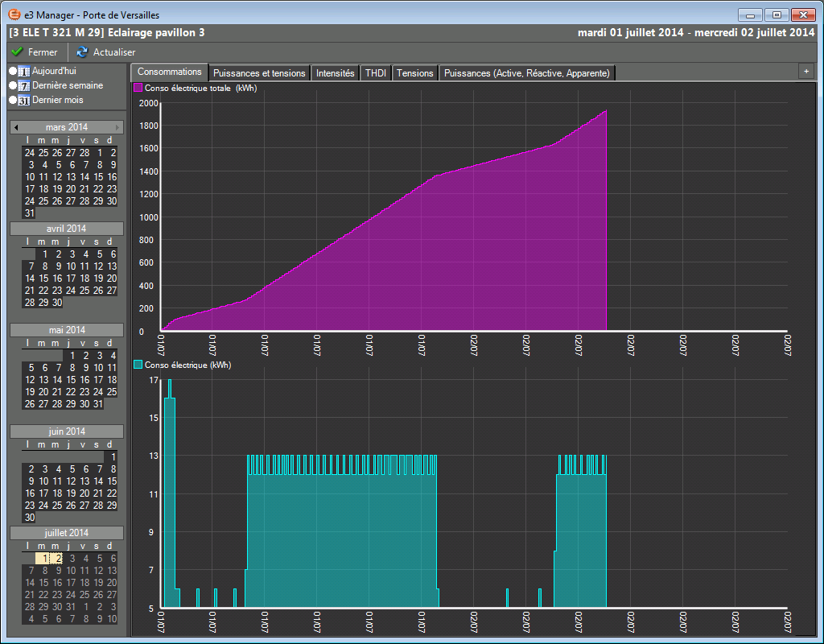Screen dimensions: 824x644
Task: Expand the avril 2014 month header
Action: coord(66,229)
